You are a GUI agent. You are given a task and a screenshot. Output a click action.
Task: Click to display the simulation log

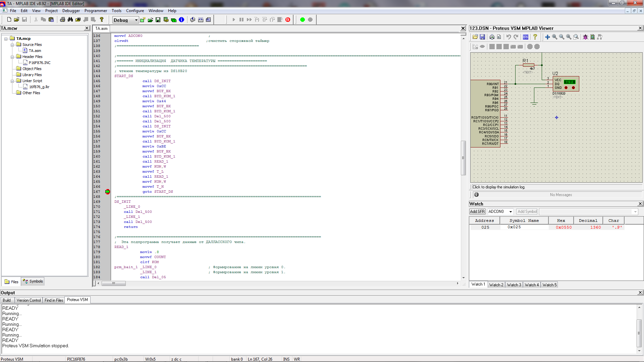point(498,187)
